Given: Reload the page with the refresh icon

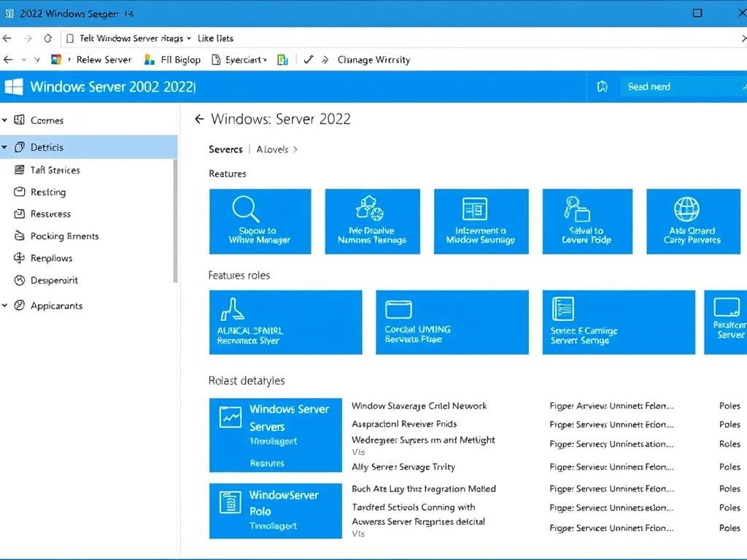Looking at the screenshot, I should pyautogui.click(x=47, y=38).
